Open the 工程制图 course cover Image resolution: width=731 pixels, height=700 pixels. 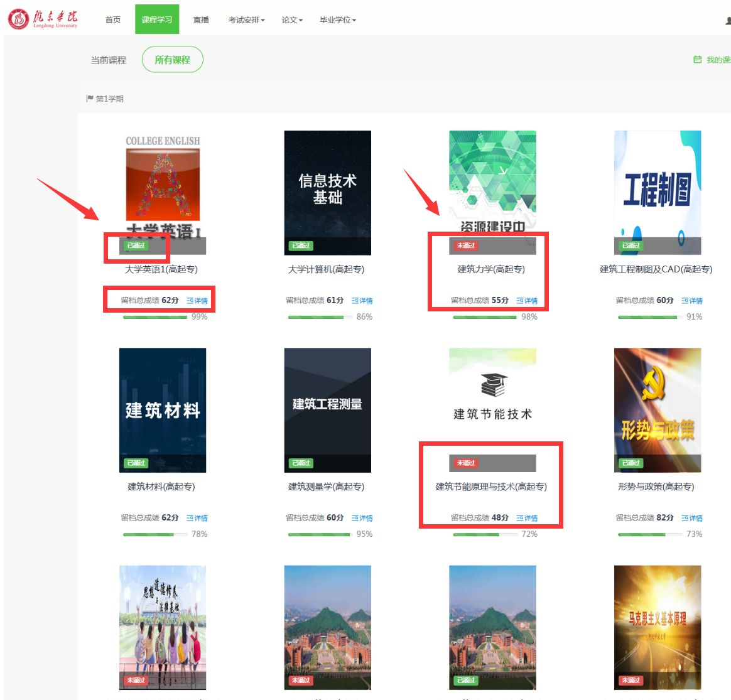pos(658,193)
